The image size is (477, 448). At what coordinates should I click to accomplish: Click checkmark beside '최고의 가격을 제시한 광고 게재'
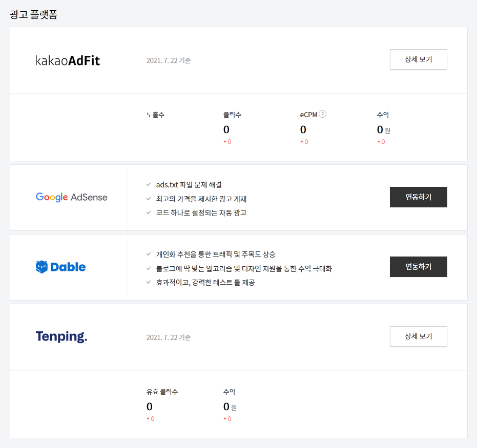point(149,199)
